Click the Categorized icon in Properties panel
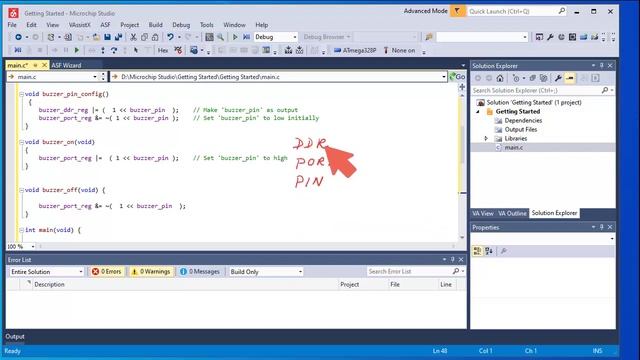 point(477,251)
